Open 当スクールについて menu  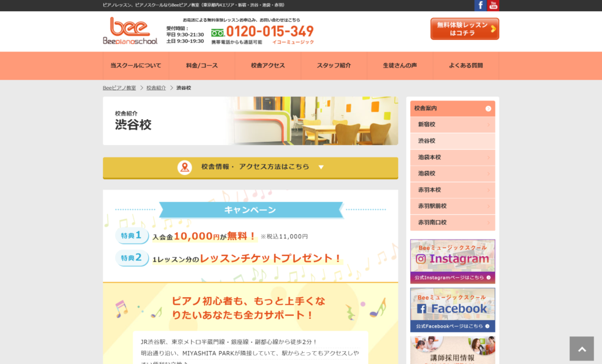tap(136, 66)
